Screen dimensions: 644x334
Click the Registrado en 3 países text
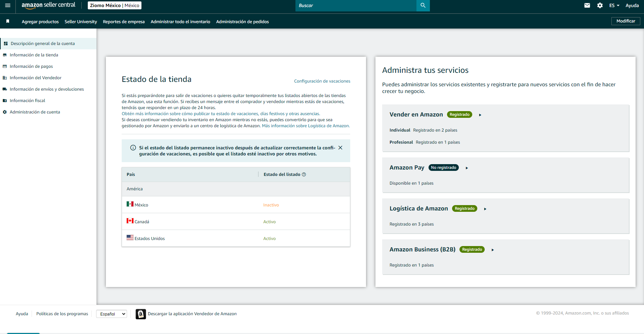(x=411, y=224)
